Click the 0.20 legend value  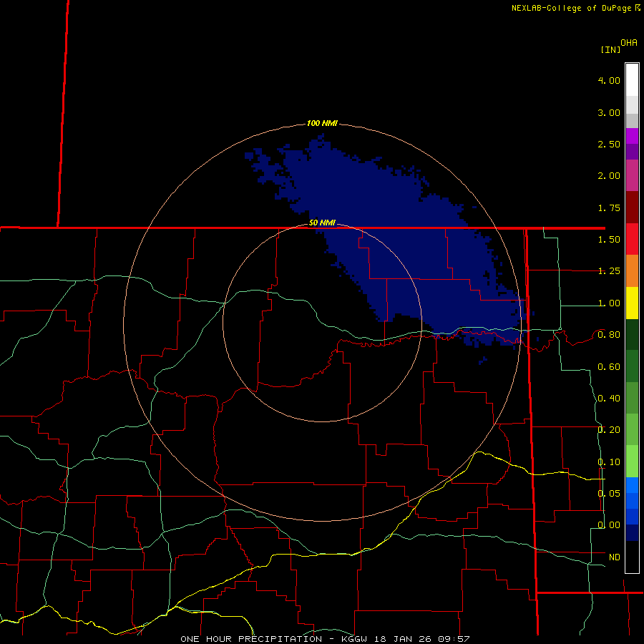609,430
